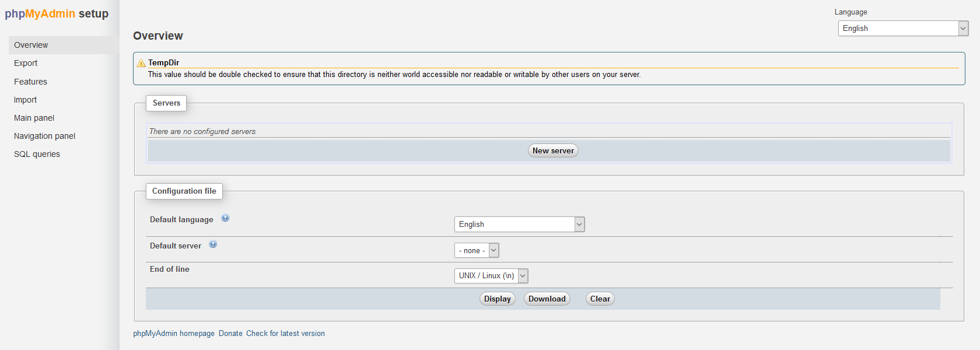Click help icon next to Default language
Image resolution: width=980 pixels, height=350 pixels.
(x=225, y=218)
